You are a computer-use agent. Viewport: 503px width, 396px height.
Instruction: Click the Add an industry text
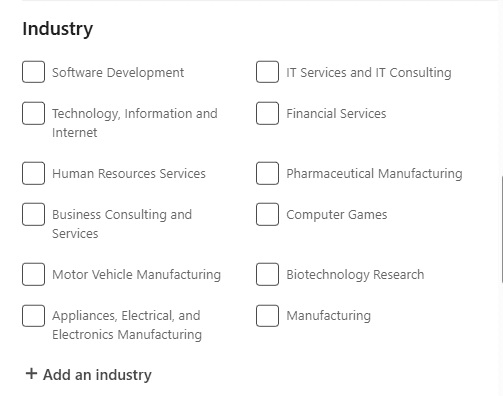[x=97, y=375]
